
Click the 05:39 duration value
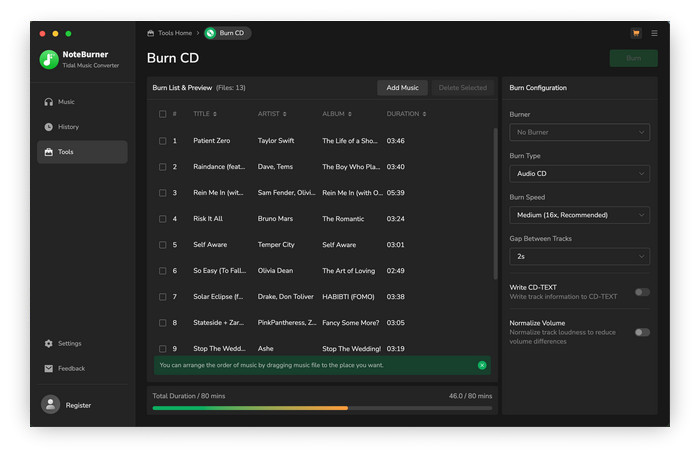click(396, 193)
